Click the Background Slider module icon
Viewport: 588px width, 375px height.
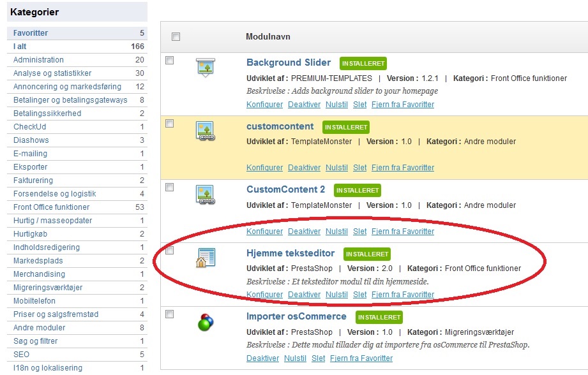206,68
